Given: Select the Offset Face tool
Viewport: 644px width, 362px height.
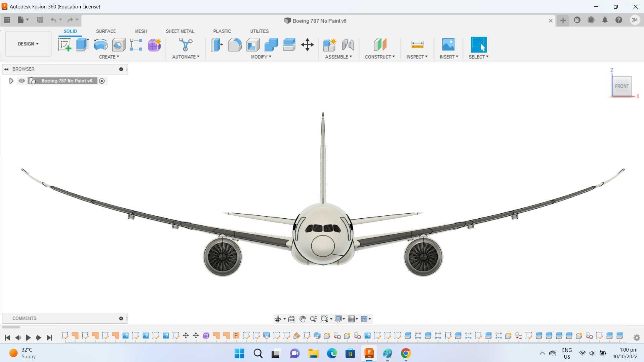Looking at the screenshot, I should (289, 44).
